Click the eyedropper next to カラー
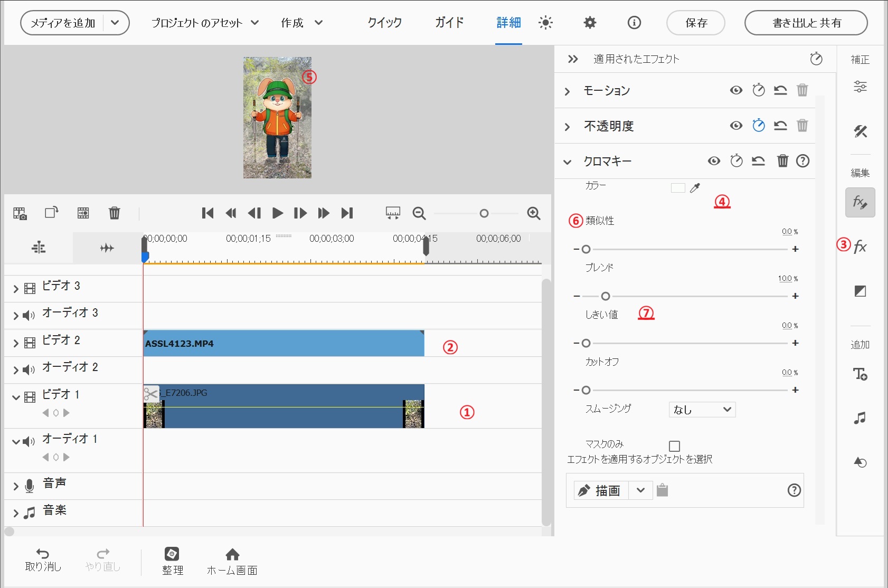 695,188
